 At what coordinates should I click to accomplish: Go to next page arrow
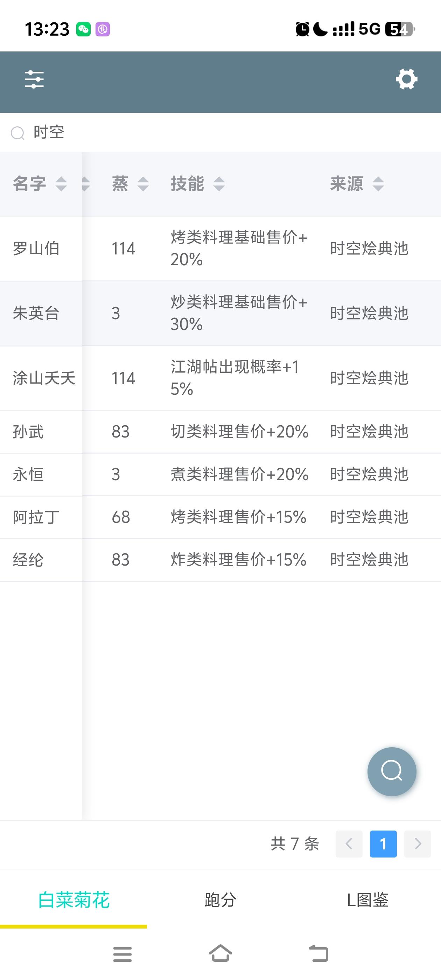pos(418,844)
